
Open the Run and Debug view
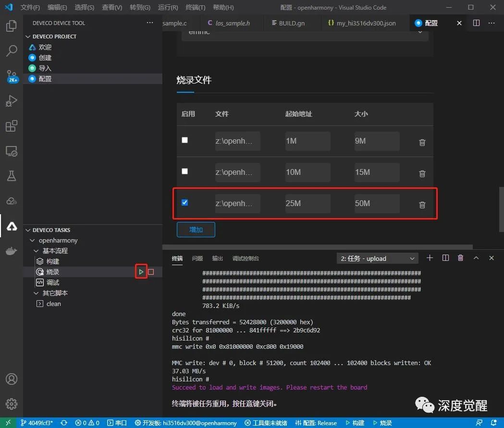coord(12,101)
